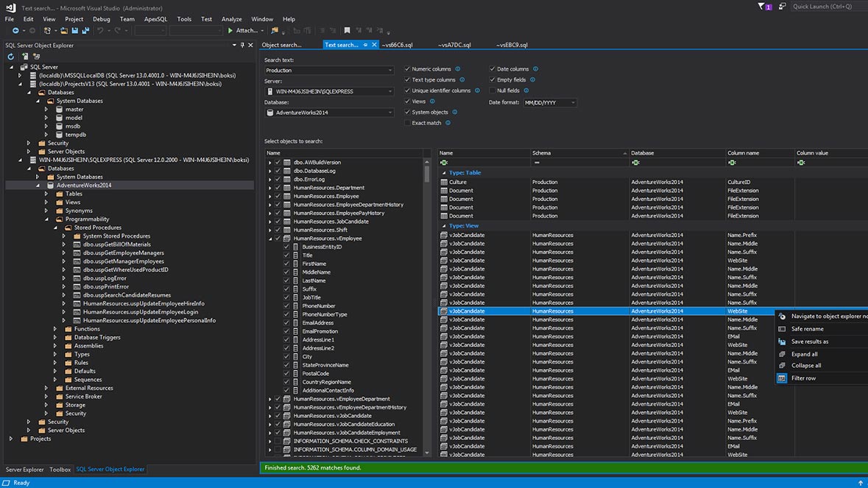868x488 pixels.
Task: Uncheck dbo.AWBuildVersion in object list
Action: (x=278, y=163)
